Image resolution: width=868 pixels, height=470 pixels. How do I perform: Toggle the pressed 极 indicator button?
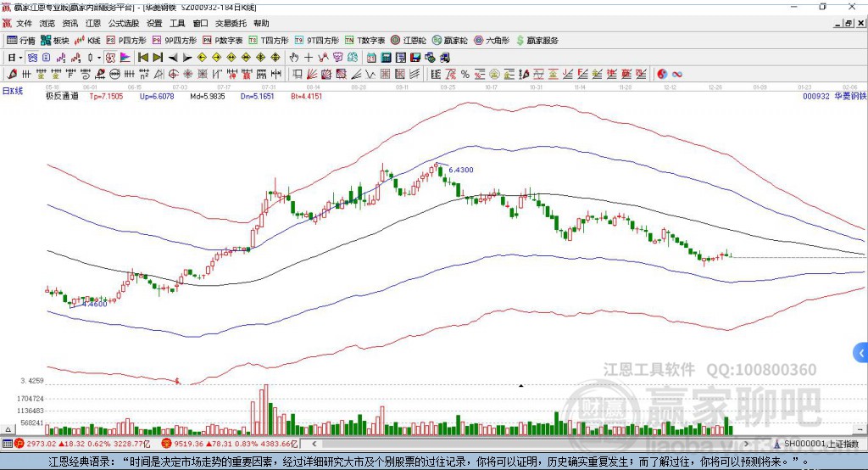[x=111, y=57]
